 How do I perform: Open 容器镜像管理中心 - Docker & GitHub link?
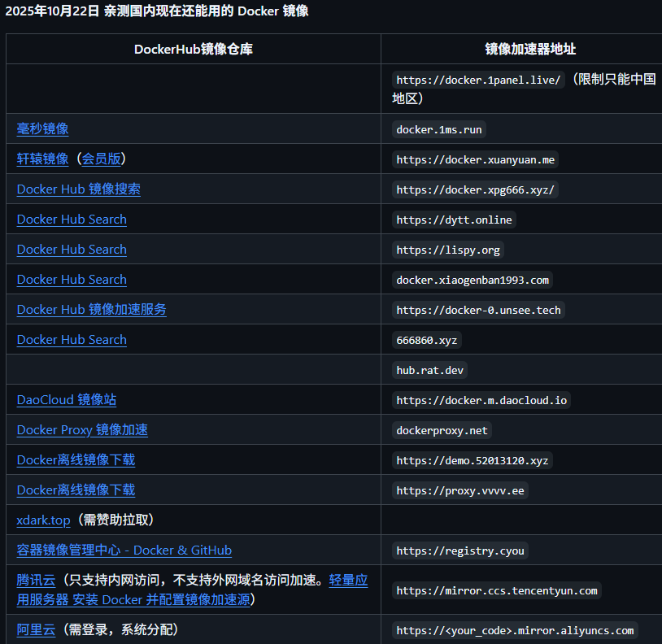pos(124,550)
